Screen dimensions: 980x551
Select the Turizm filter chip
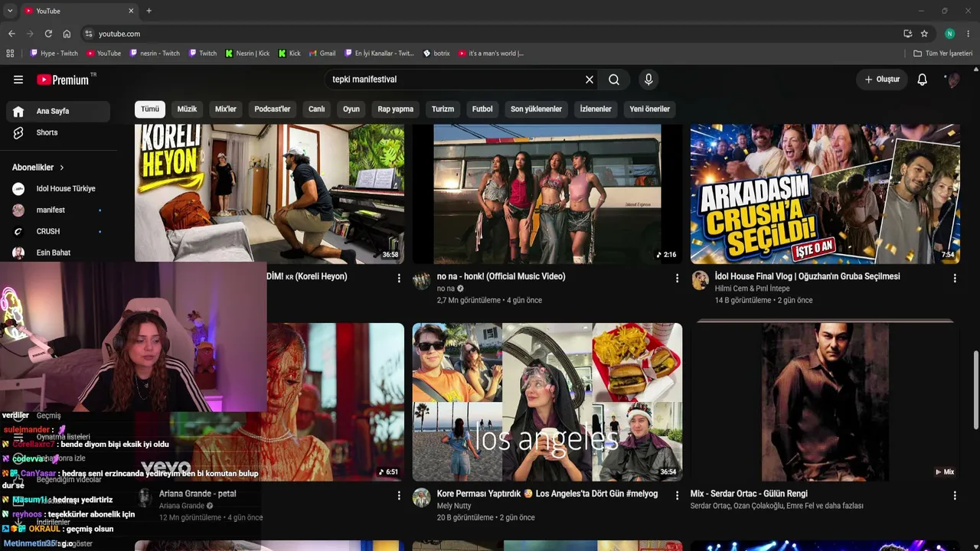[443, 109]
